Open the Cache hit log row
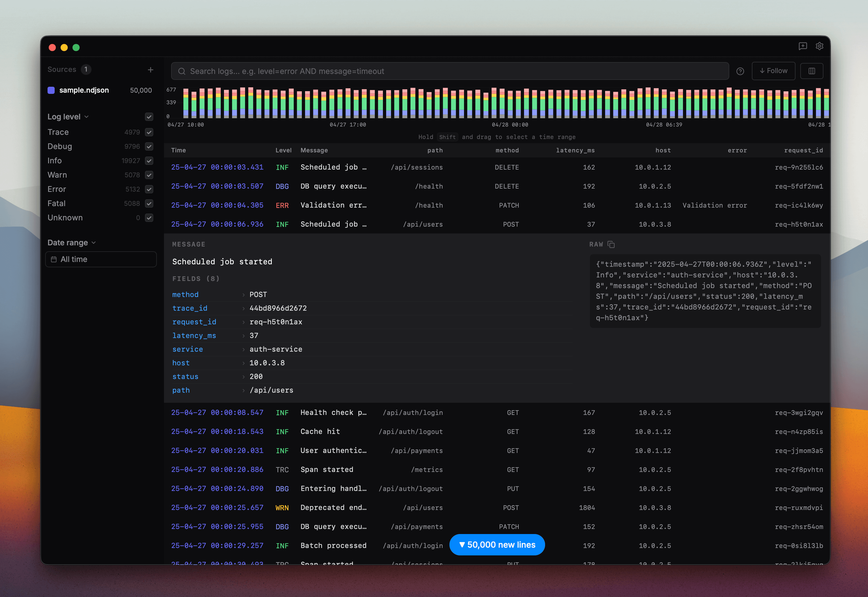 click(497, 432)
